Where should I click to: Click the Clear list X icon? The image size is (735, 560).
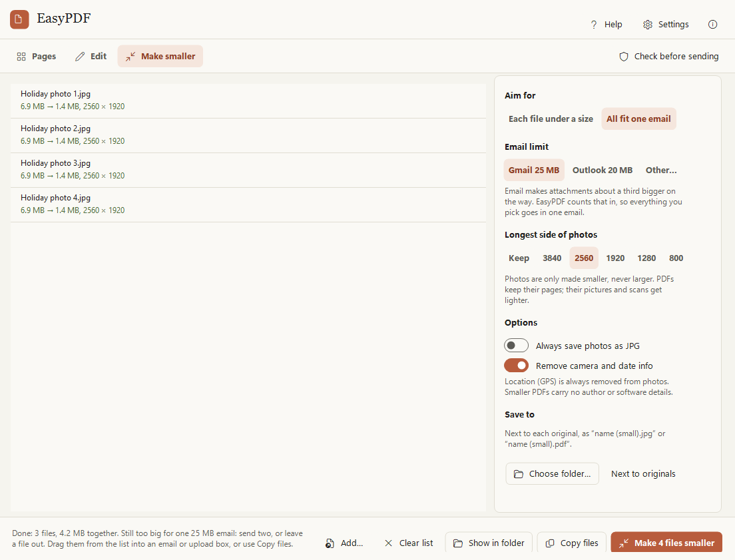388,543
